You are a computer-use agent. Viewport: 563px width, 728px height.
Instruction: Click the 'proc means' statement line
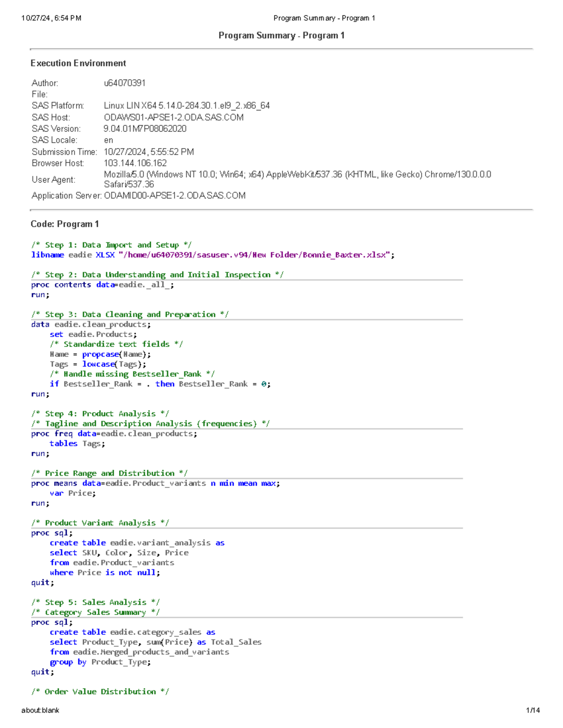click(155, 483)
